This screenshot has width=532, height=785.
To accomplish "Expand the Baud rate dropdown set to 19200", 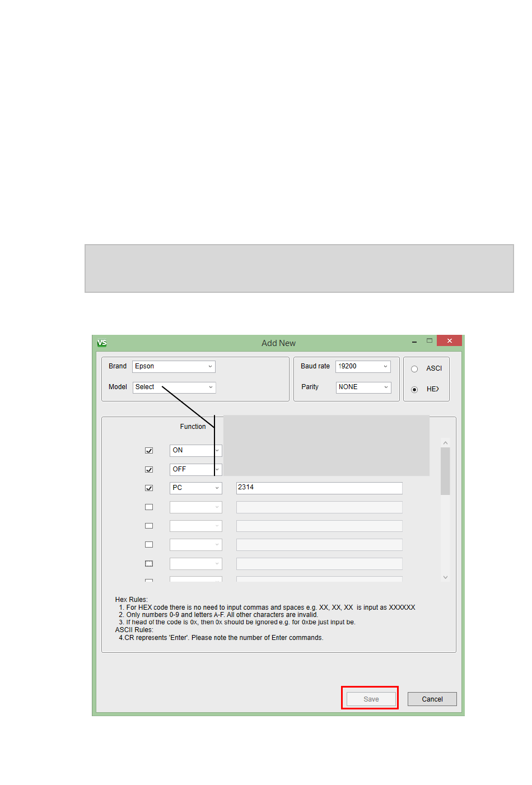I will tap(363, 366).
